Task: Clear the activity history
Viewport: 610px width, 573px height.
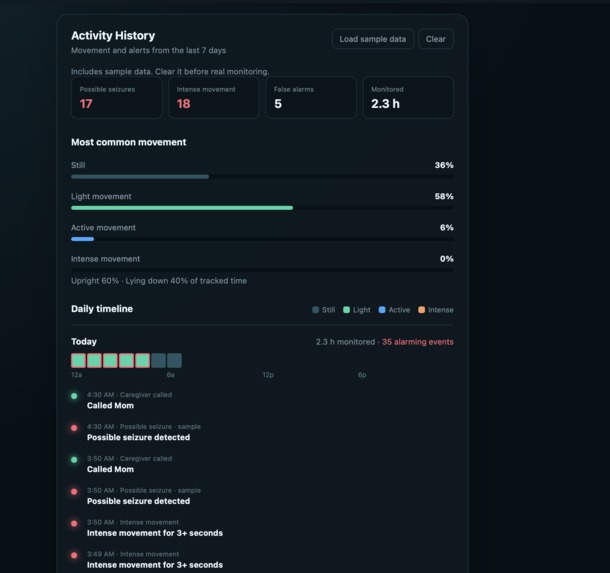Action: coord(436,39)
